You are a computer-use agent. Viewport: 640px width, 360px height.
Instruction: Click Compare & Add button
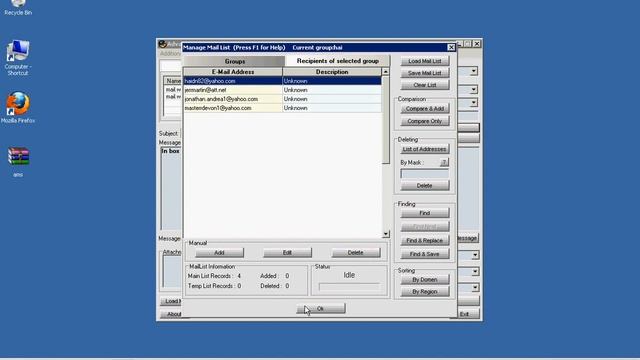(x=424, y=109)
